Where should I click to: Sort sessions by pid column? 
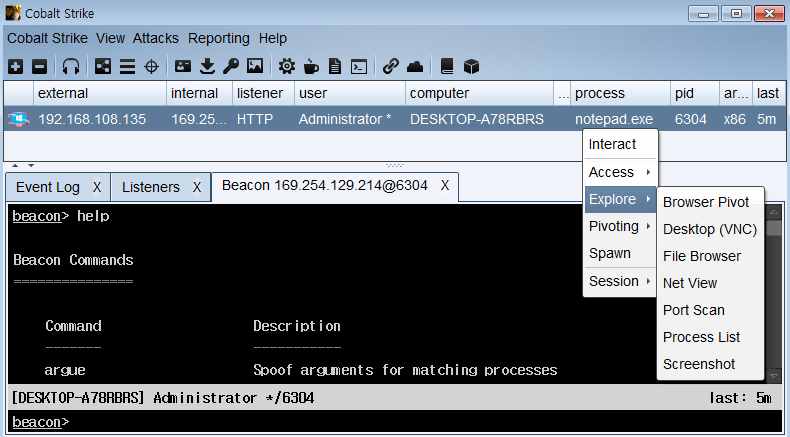pos(695,93)
